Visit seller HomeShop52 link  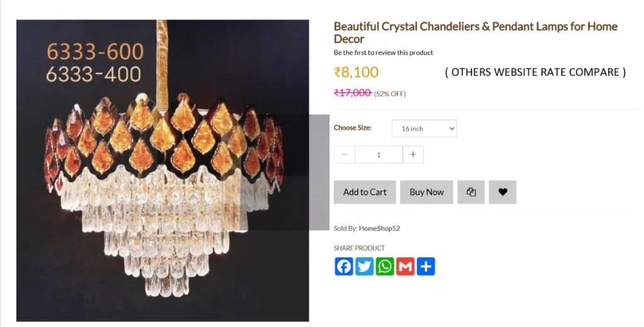click(379, 228)
